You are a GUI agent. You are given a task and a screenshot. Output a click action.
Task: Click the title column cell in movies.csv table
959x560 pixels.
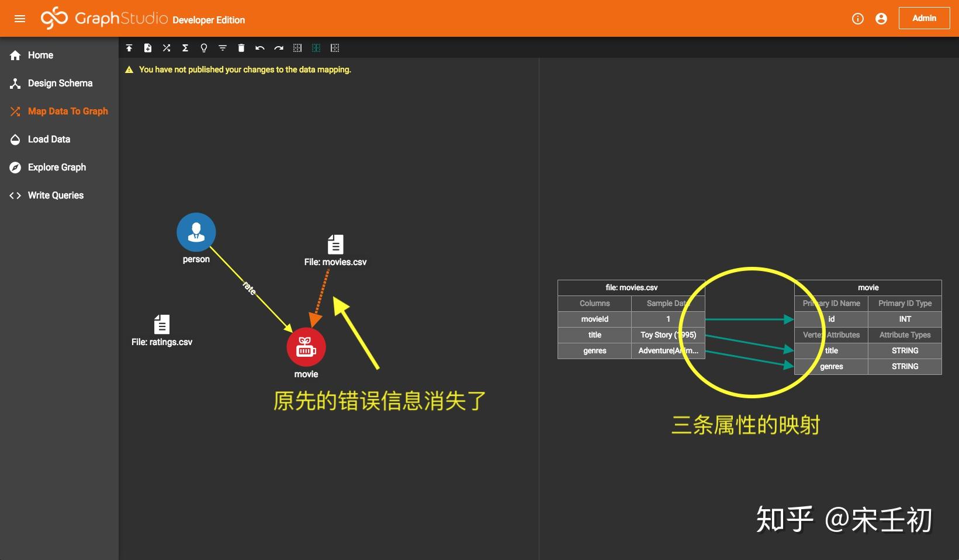tap(595, 335)
